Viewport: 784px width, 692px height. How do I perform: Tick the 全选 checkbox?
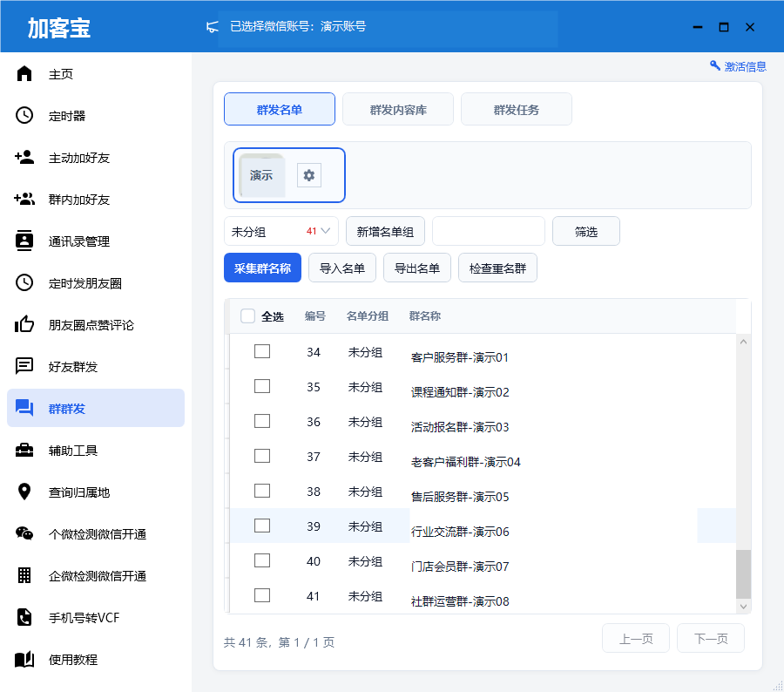pos(248,316)
